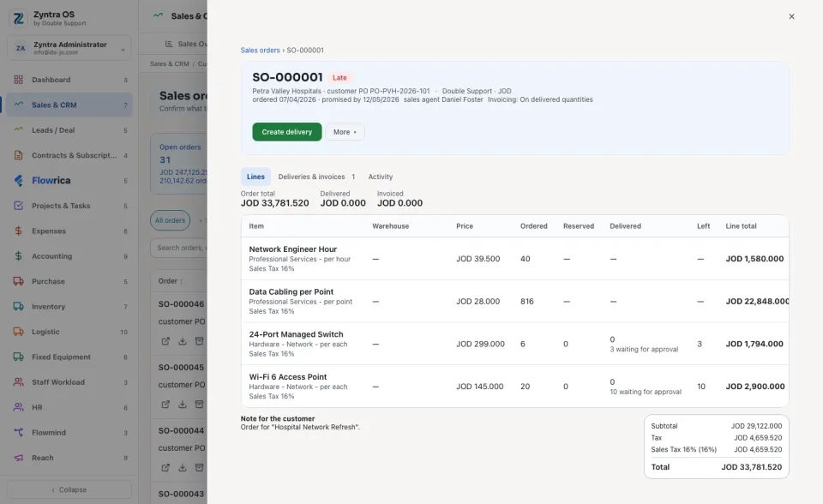This screenshot has height=504, width=823.
Task: Open Expenses dollar icon
Action: pos(18,231)
